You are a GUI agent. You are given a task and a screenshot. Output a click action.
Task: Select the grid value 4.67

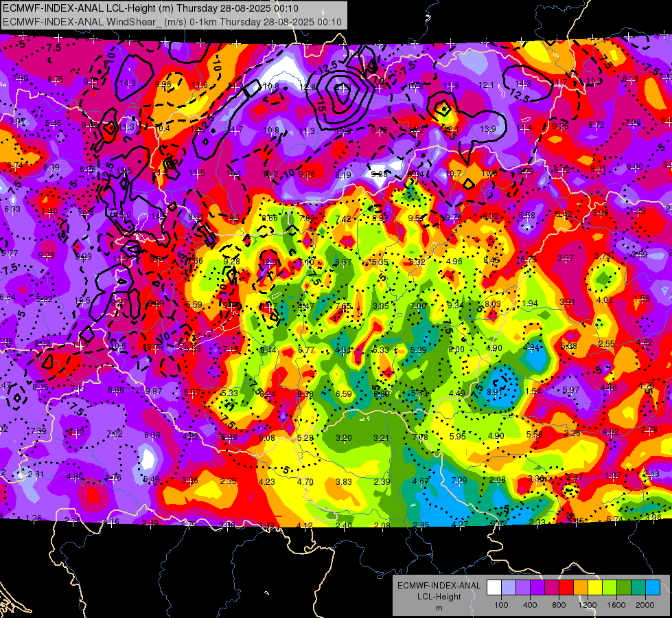tap(420, 481)
